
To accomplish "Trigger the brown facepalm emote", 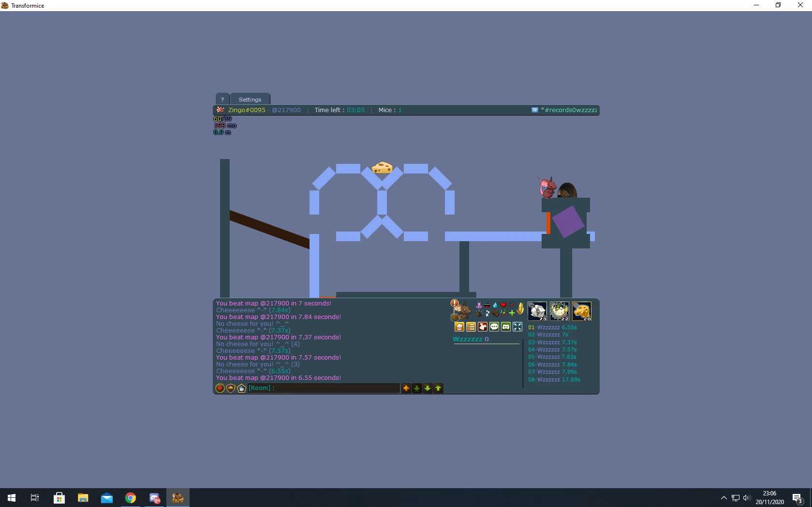I will 495,313.
